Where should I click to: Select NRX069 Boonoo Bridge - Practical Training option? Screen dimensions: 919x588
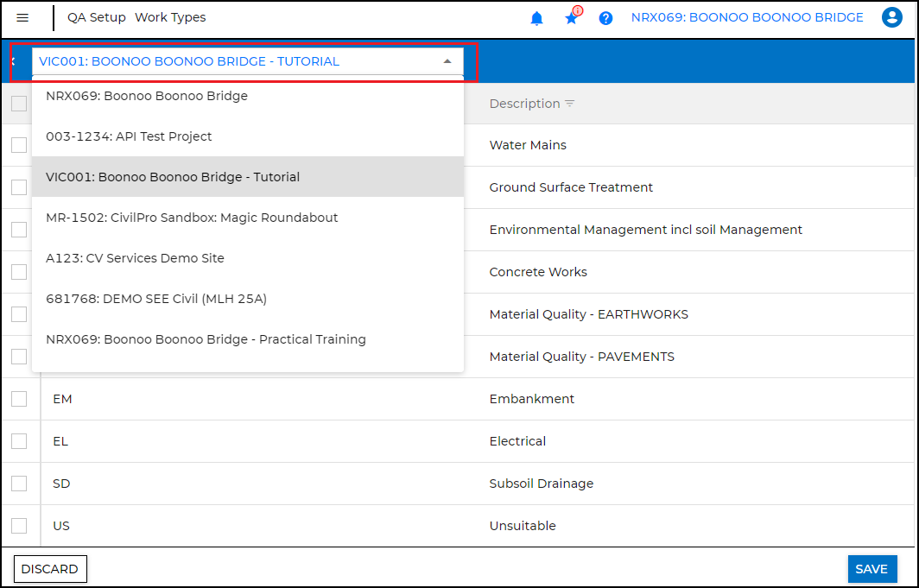point(248,339)
